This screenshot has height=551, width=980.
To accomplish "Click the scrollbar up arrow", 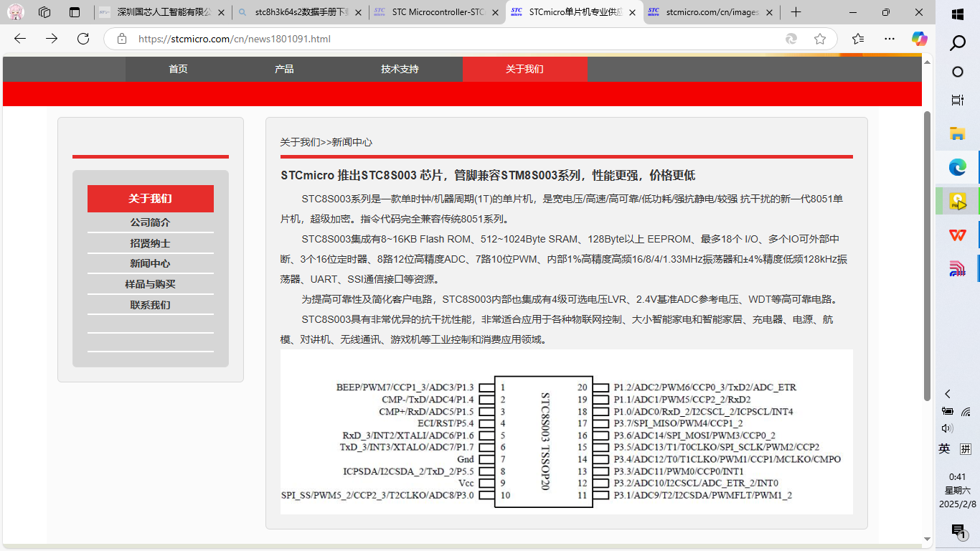I will tap(927, 62).
